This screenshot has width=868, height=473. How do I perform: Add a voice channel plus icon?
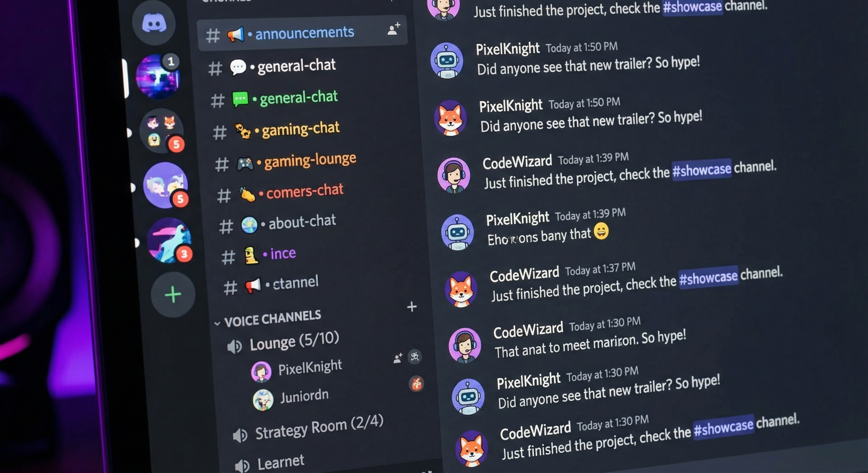pyautogui.click(x=412, y=307)
